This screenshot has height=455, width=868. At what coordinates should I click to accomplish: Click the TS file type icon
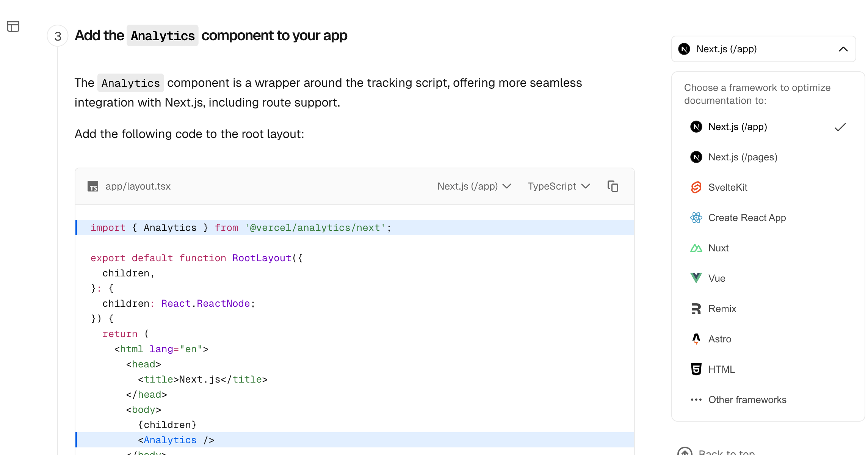click(93, 187)
